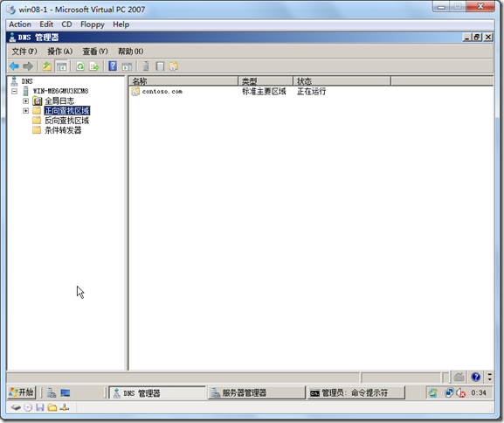Open the Virtual PC Help menu
Image resolution: width=504 pixels, height=423 pixels.
(x=121, y=24)
